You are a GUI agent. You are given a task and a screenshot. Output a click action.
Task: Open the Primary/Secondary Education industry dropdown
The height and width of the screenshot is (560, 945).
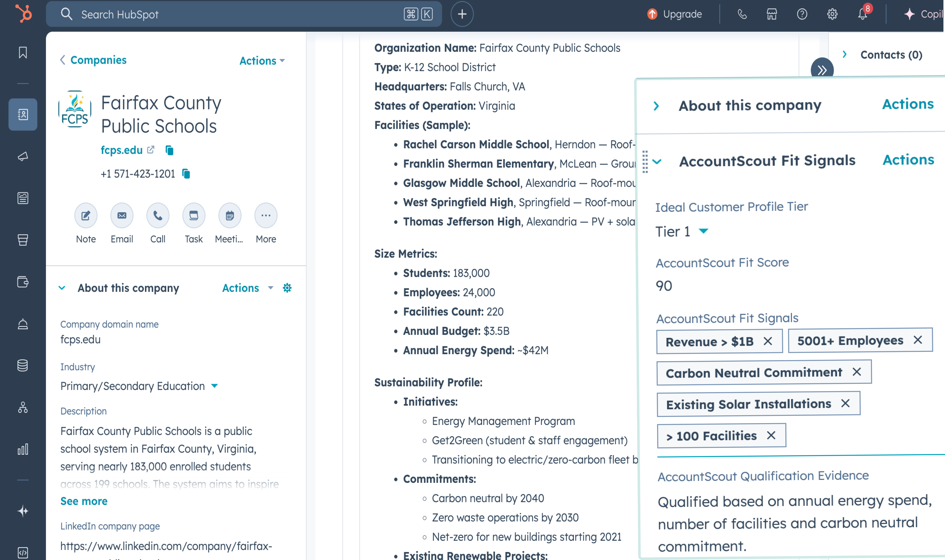(214, 386)
